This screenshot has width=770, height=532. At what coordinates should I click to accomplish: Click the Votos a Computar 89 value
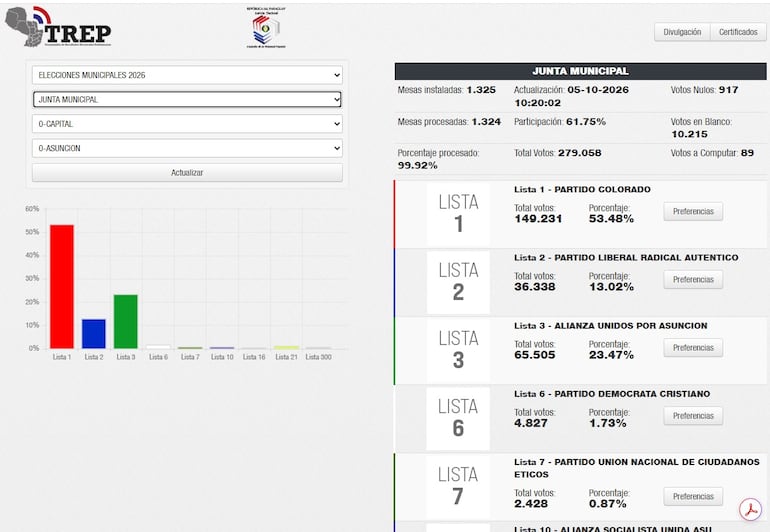pyautogui.click(x=747, y=153)
